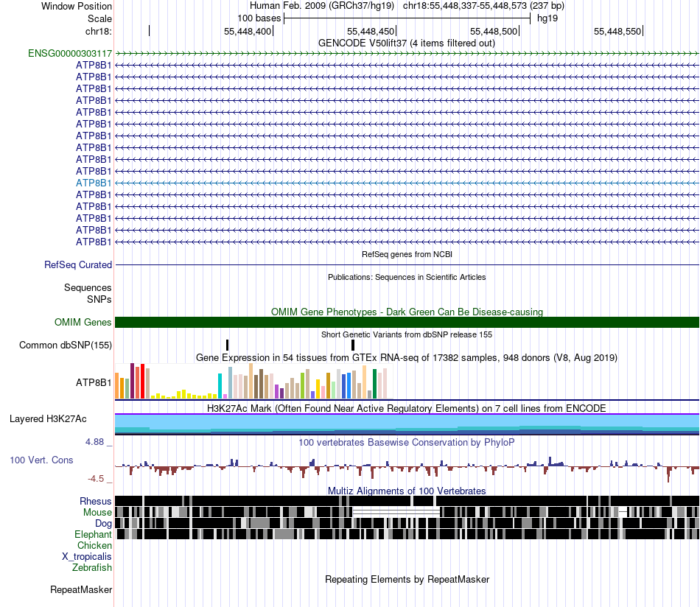Viewport: 700px width, 607px height.
Task: Click the Publications: Sequences in Scientific Articles title
Action: point(407,277)
